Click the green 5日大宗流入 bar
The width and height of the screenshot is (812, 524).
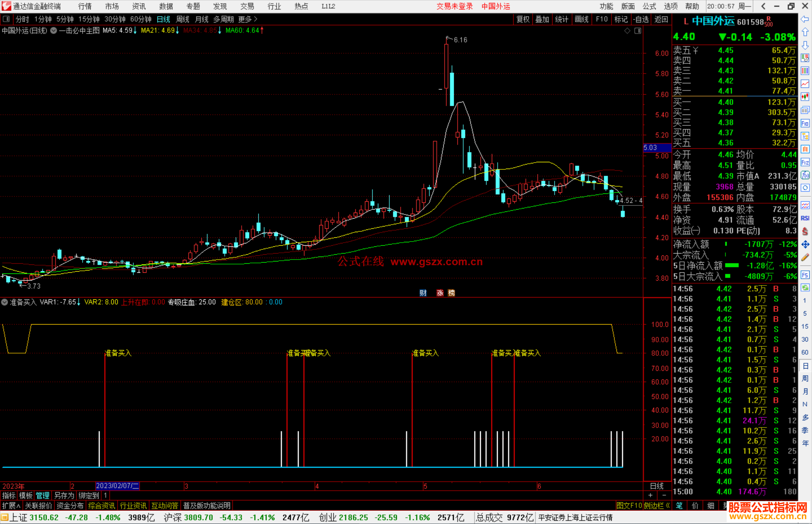pyautogui.click(x=727, y=276)
